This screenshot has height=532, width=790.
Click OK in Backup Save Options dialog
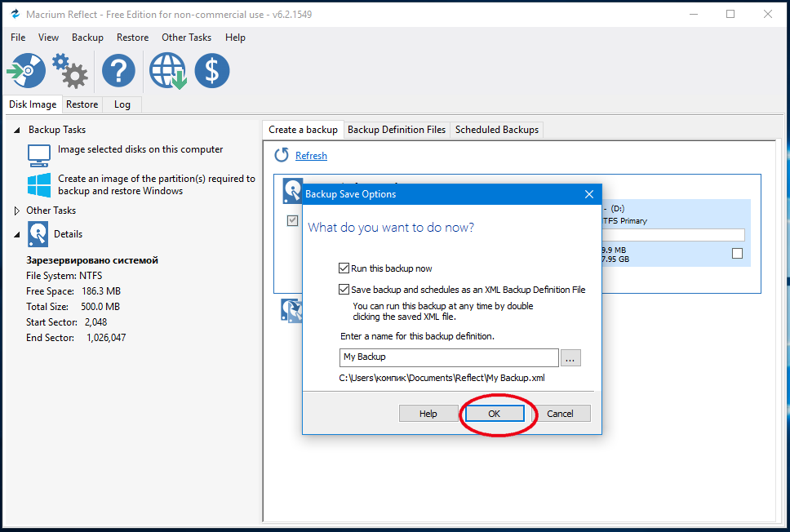pyautogui.click(x=495, y=413)
